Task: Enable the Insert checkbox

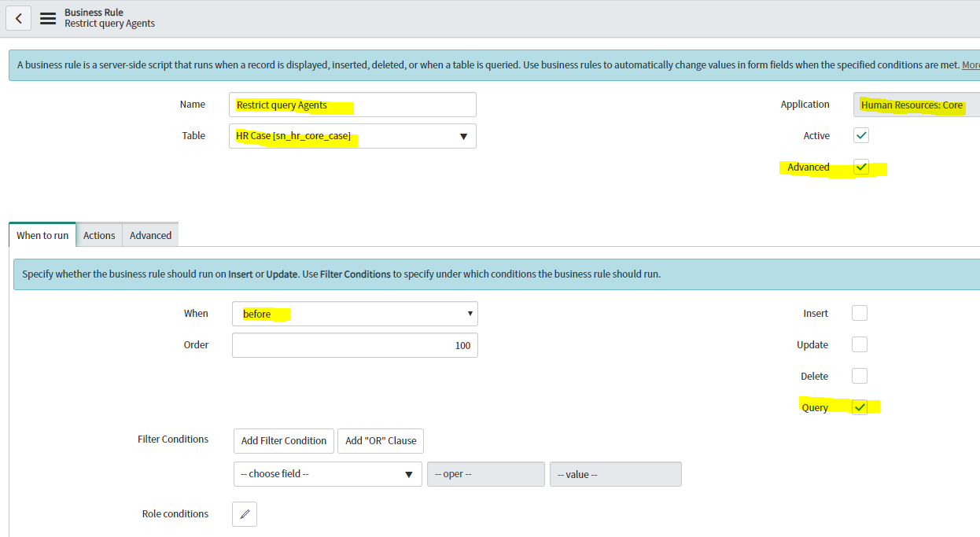Action: point(859,313)
